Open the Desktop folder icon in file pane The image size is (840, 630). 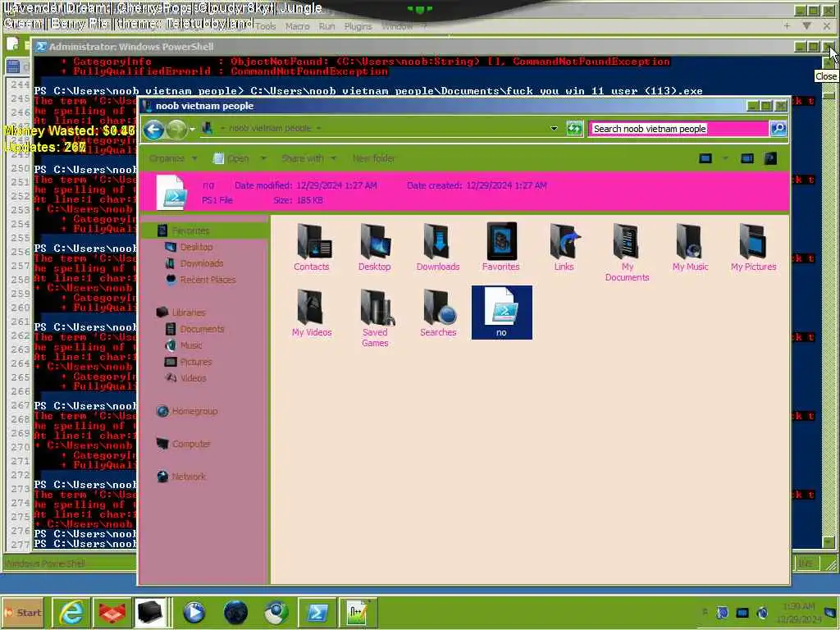374,248
